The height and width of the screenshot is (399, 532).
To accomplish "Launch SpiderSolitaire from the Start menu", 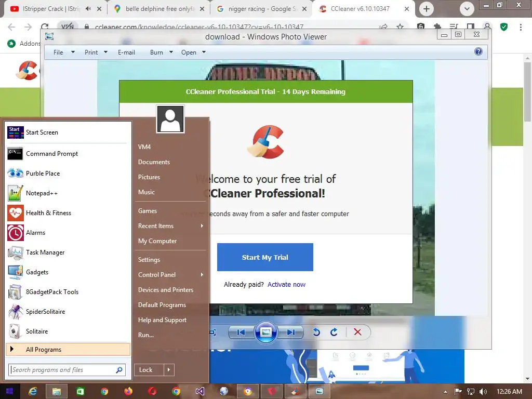I will [68, 312].
